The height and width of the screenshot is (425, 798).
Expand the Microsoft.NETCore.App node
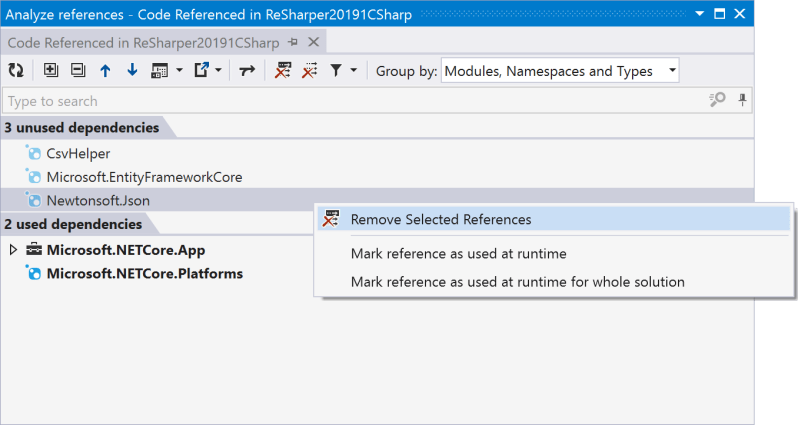[x=13, y=250]
